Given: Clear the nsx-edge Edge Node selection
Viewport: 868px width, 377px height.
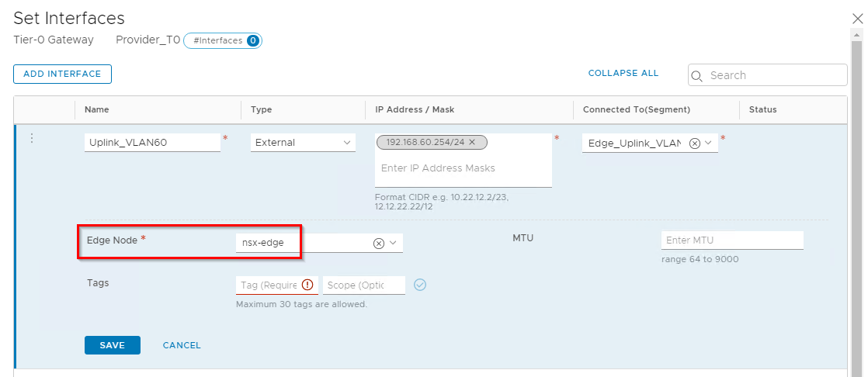Looking at the screenshot, I should [379, 243].
